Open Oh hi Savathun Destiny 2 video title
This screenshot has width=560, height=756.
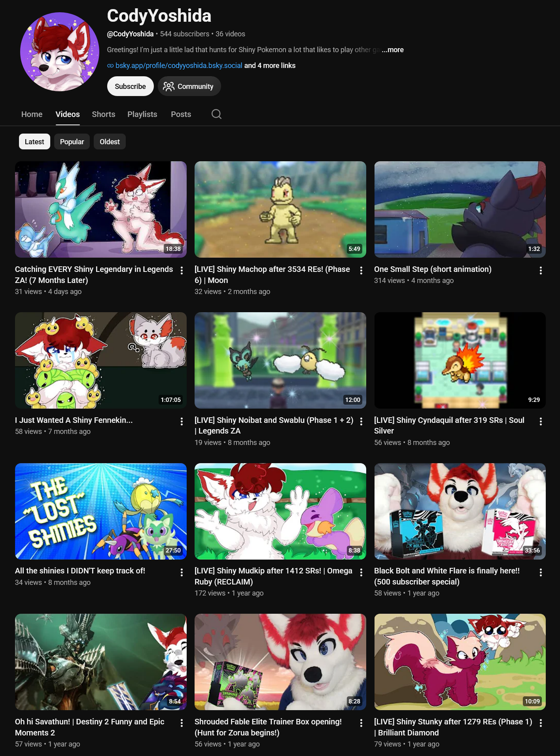coord(90,727)
